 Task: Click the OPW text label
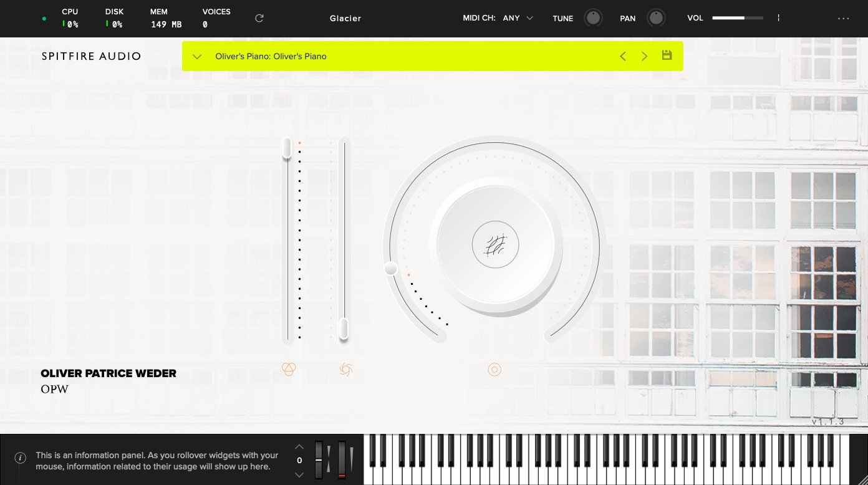click(54, 389)
